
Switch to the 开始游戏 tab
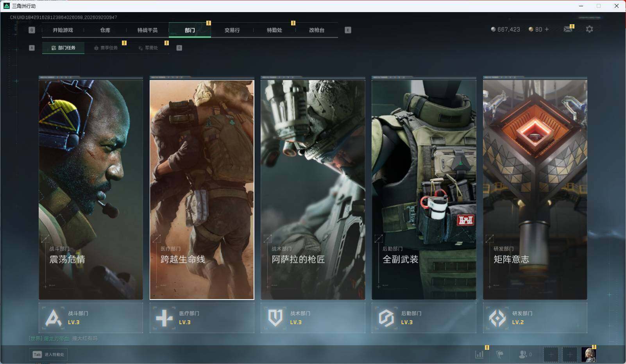63,30
